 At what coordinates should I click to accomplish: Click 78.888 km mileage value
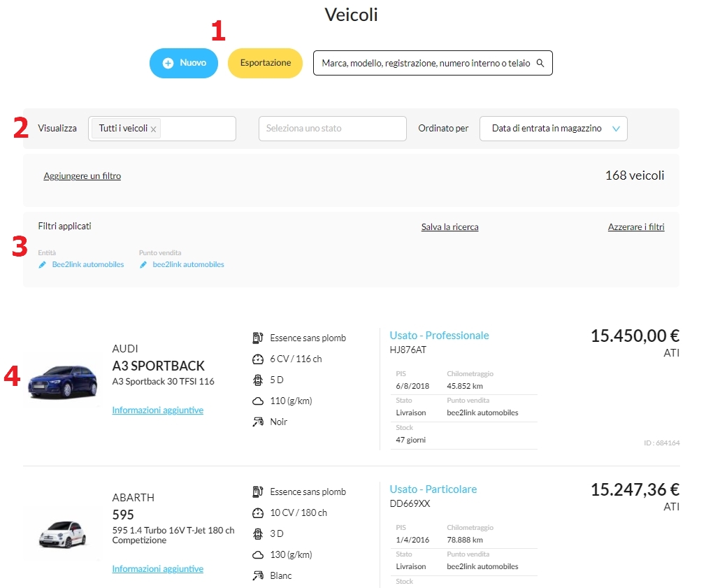[x=465, y=540]
